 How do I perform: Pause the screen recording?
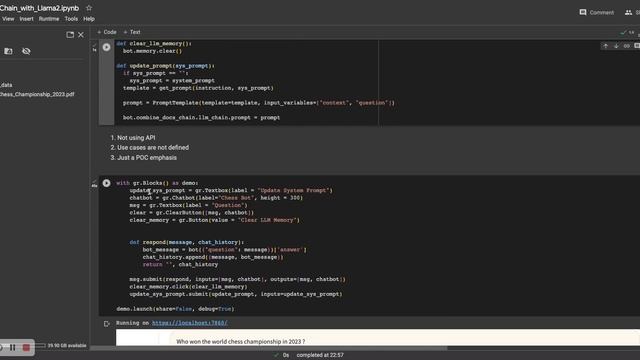point(13,347)
